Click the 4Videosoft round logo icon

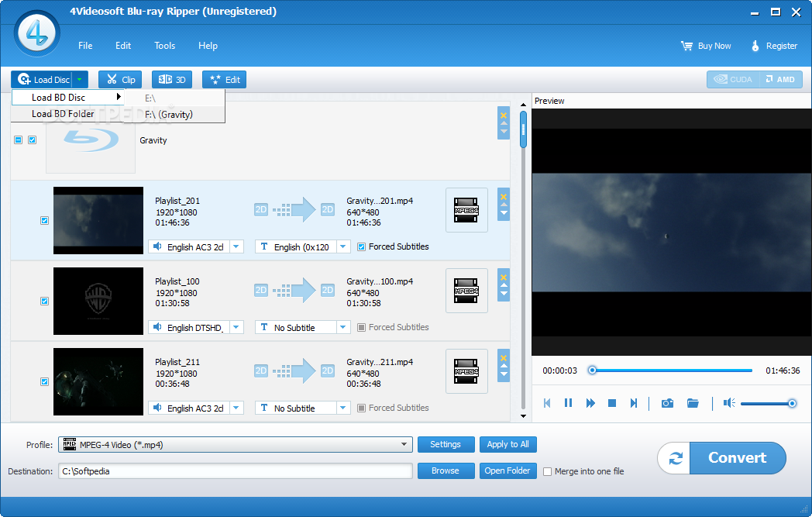(36, 33)
